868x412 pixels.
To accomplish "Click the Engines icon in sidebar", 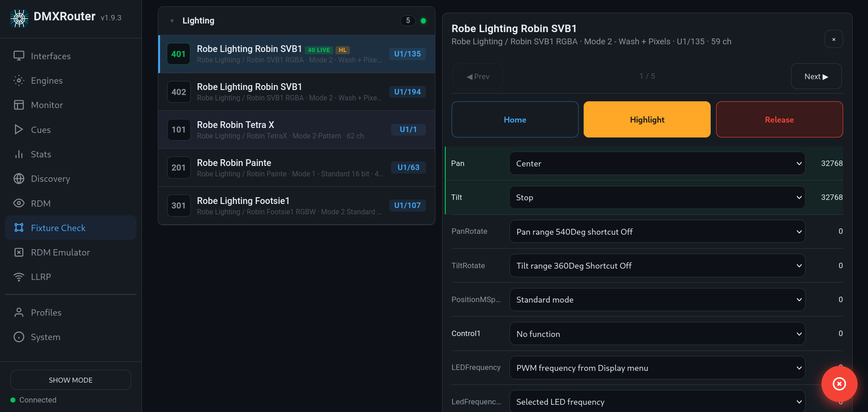I will (19, 81).
